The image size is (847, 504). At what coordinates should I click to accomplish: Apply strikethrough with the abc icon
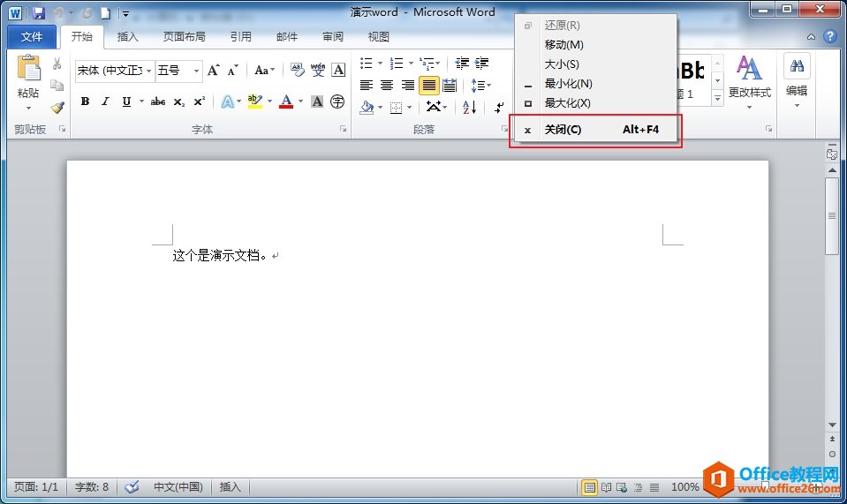point(158,102)
